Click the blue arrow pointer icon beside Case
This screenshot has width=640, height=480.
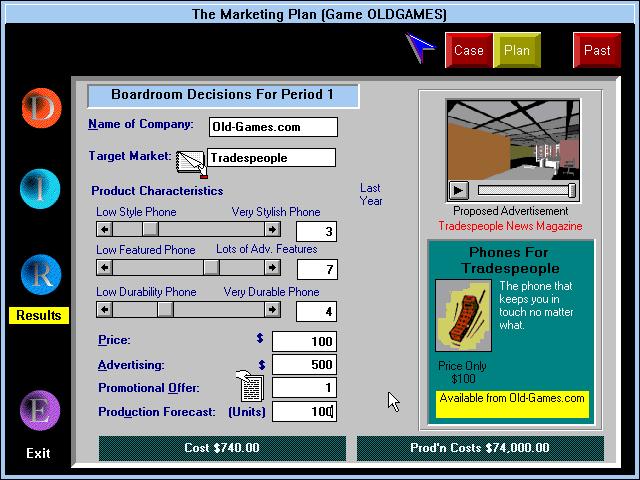tap(420, 48)
